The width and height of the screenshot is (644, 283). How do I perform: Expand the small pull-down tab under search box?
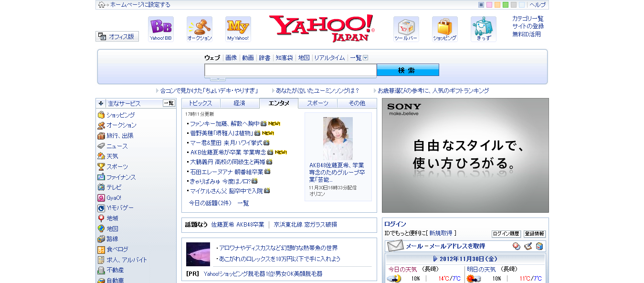218,78
